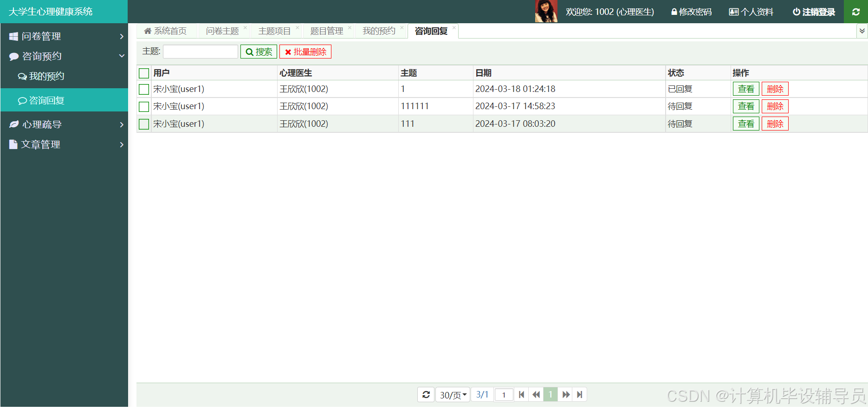Click the 搜索 search button
This screenshot has height=411, width=868.
[259, 52]
